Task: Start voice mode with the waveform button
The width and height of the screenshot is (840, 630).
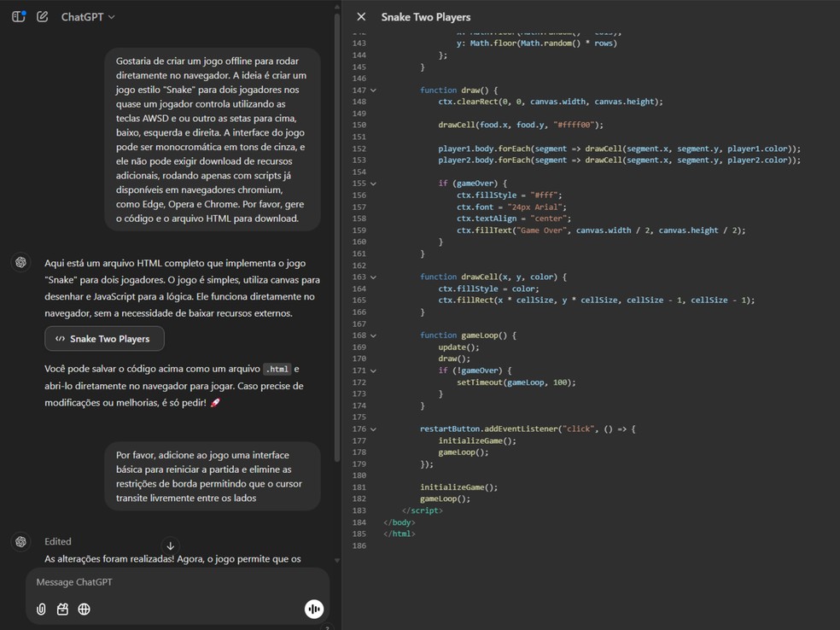Action: click(x=313, y=609)
